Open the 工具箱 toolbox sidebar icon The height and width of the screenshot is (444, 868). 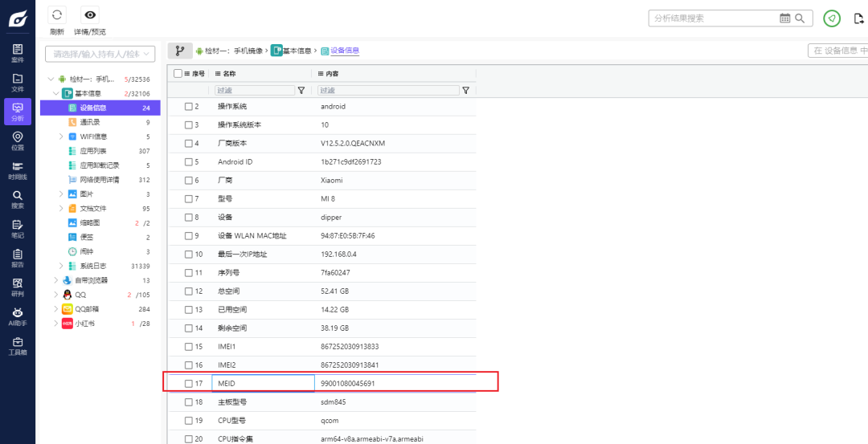pyautogui.click(x=18, y=346)
